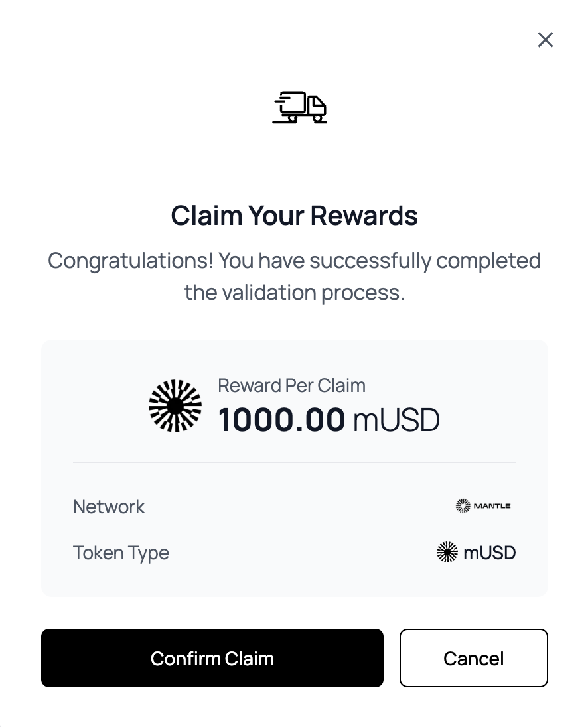The image size is (588, 727).
Task: Click the small mUSD icon in Token Type row
Action: (447, 552)
